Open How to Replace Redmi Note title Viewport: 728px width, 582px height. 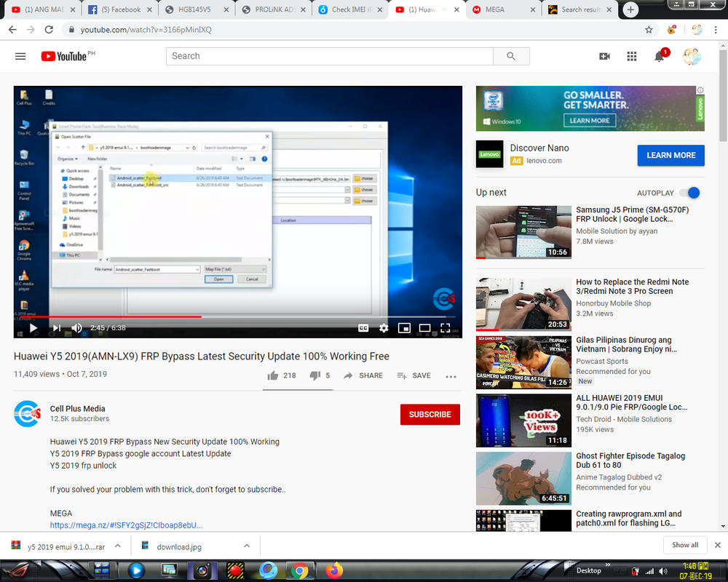(x=633, y=287)
